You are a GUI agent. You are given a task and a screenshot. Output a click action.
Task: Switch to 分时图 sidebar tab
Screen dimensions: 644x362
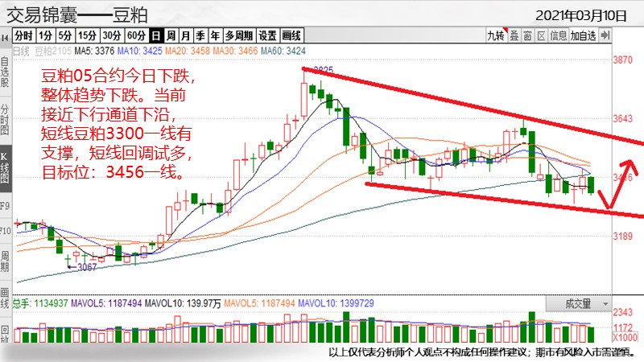5,117
